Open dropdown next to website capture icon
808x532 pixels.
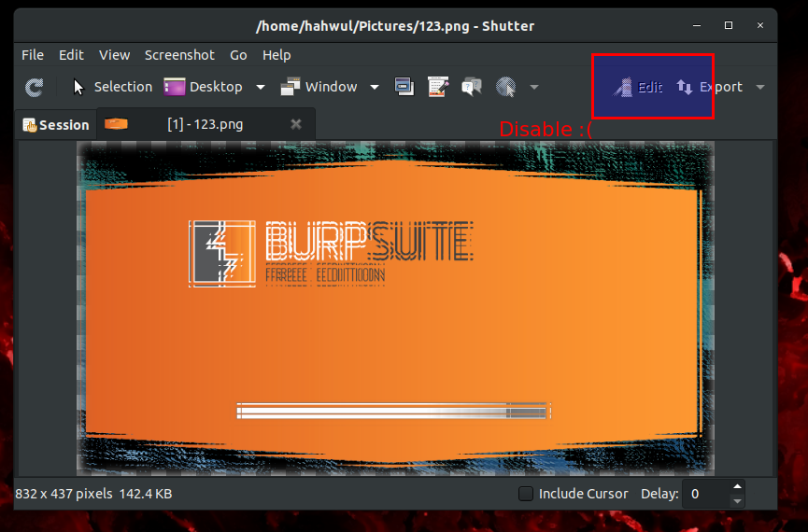pos(534,87)
